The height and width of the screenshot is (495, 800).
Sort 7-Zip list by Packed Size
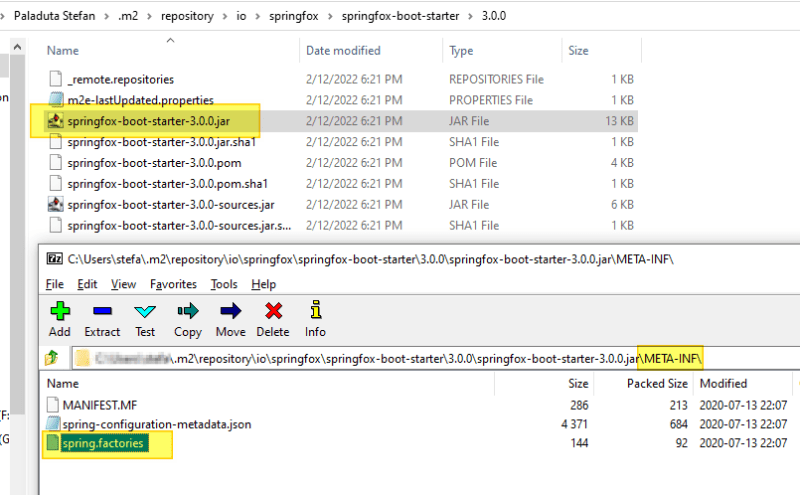pyautogui.click(x=657, y=384)
